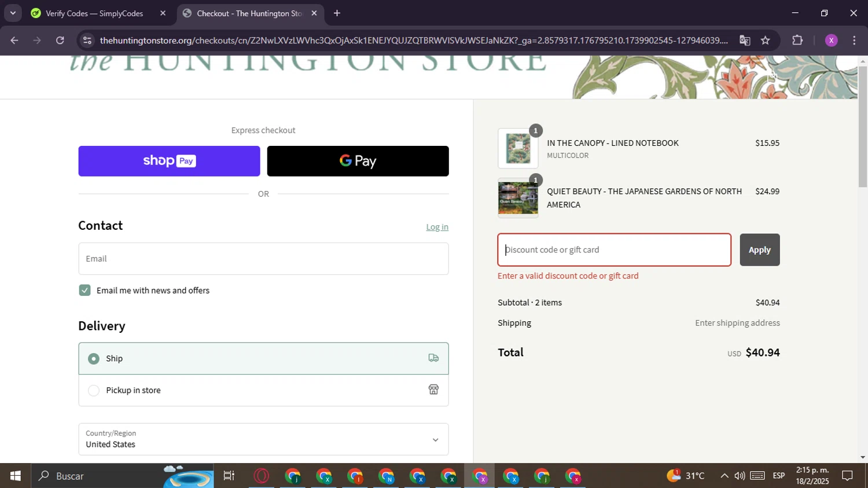The height and width of the screenshot is (488, 868).
Task: Expand the Country/Region dropdown
Action: coord(263,439)
